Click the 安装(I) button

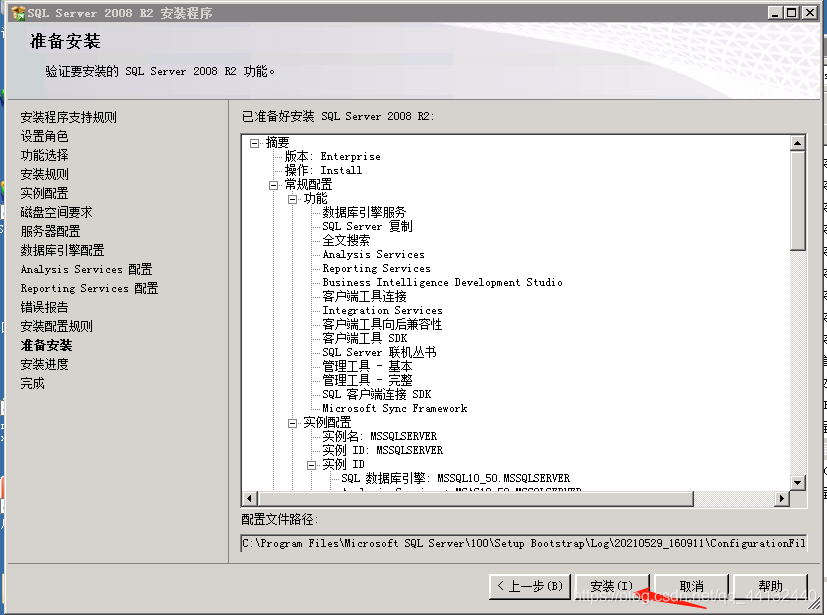611,587
